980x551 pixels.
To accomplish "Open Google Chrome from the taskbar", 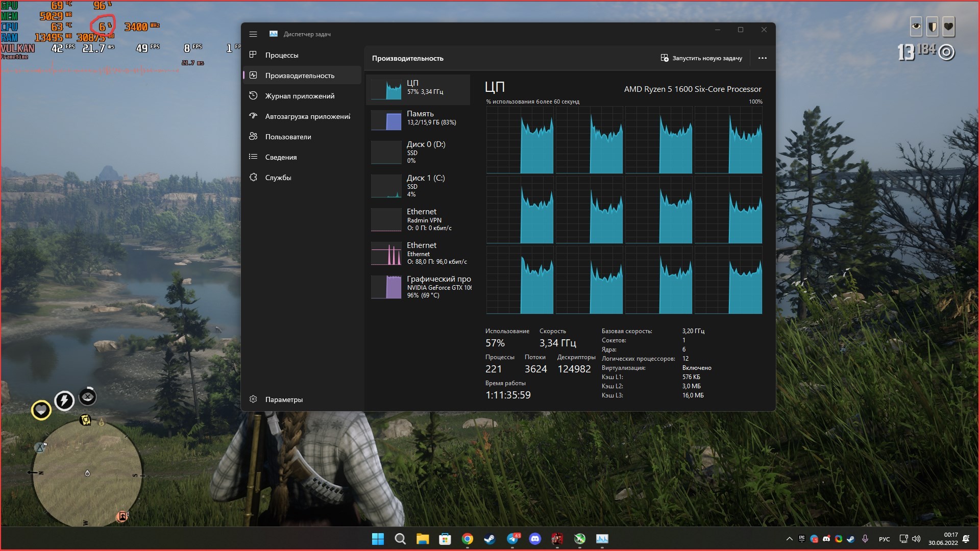I will coord(468,539).
